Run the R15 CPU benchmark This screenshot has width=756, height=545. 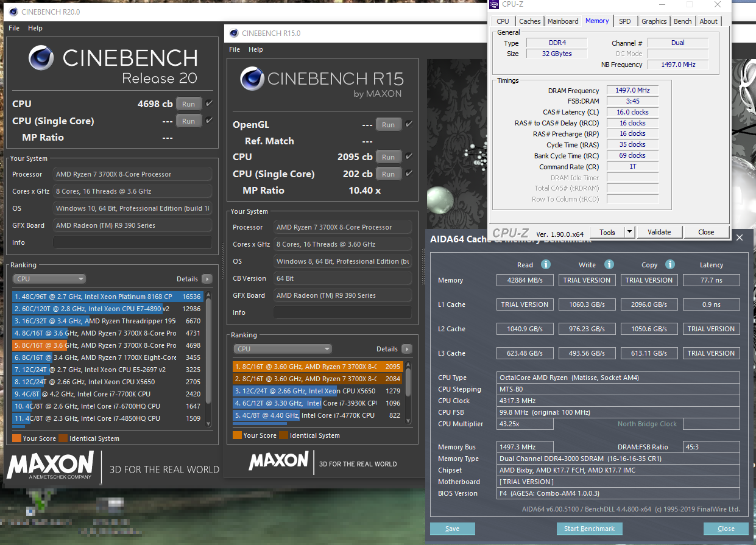[389, 156]
